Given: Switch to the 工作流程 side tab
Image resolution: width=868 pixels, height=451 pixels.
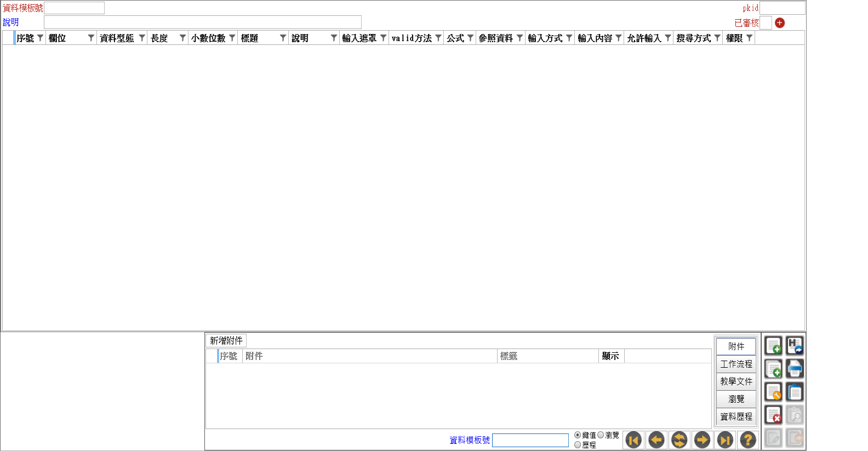Looking at the screenshot, I should [x=736, y=364].
